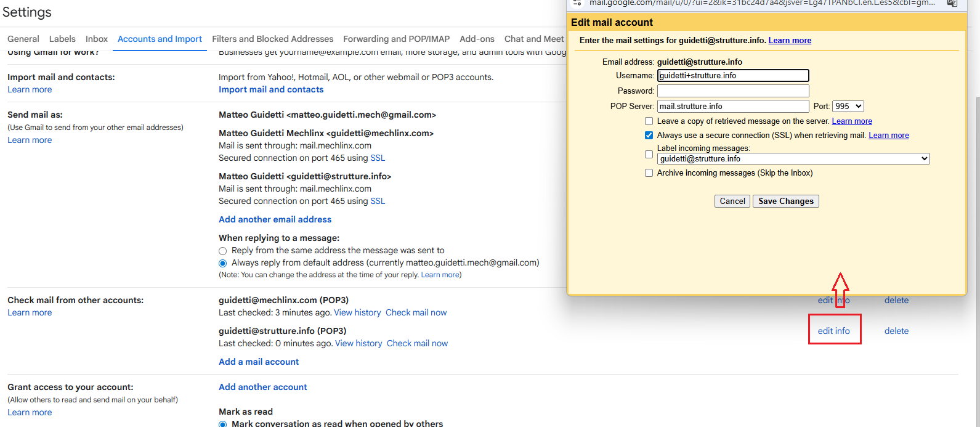
Task: Open the Port 995 dropdown
Action: 848,107
